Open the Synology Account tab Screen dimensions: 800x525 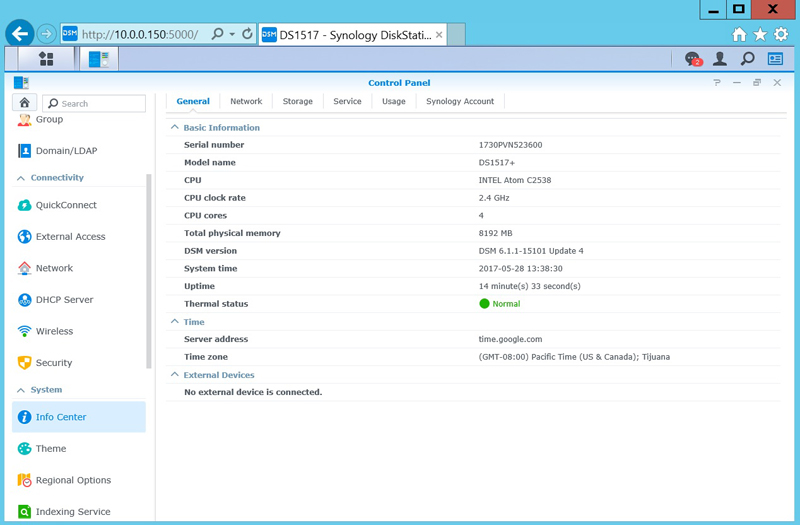click(460, 101)
